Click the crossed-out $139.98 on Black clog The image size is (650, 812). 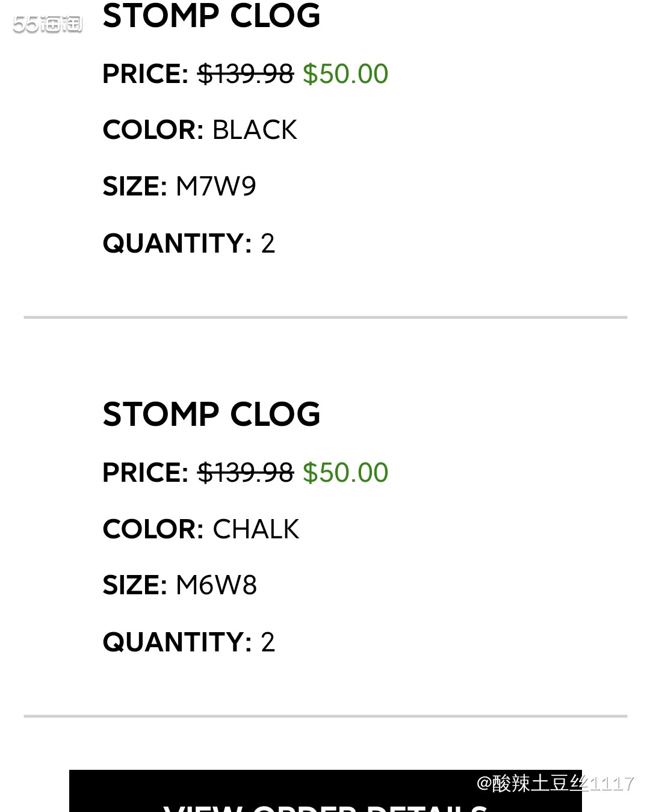point(246,74)
